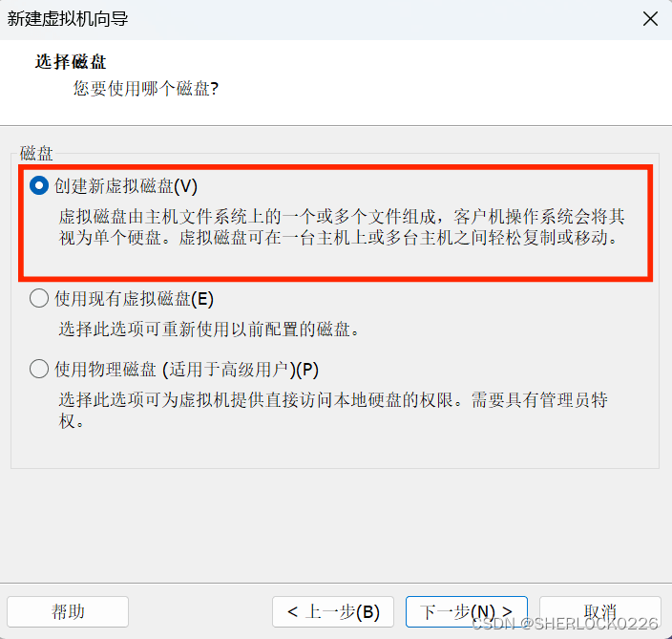Open help with the 帮助 button

pos(68,611)
